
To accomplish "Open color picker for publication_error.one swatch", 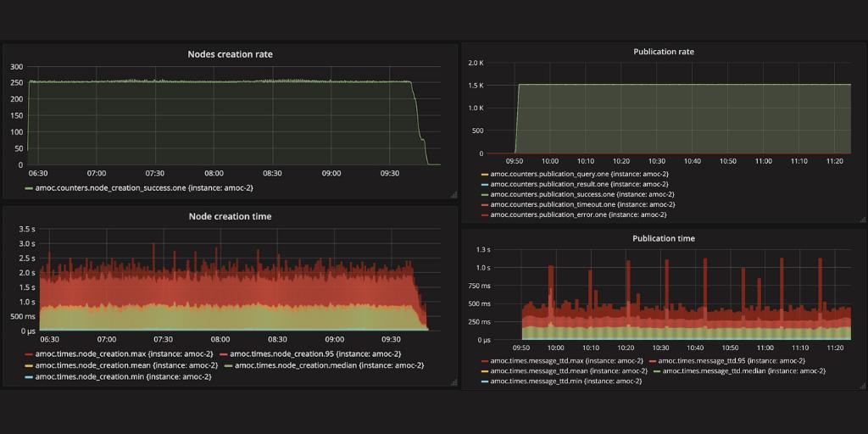I will tap(485, 214).
